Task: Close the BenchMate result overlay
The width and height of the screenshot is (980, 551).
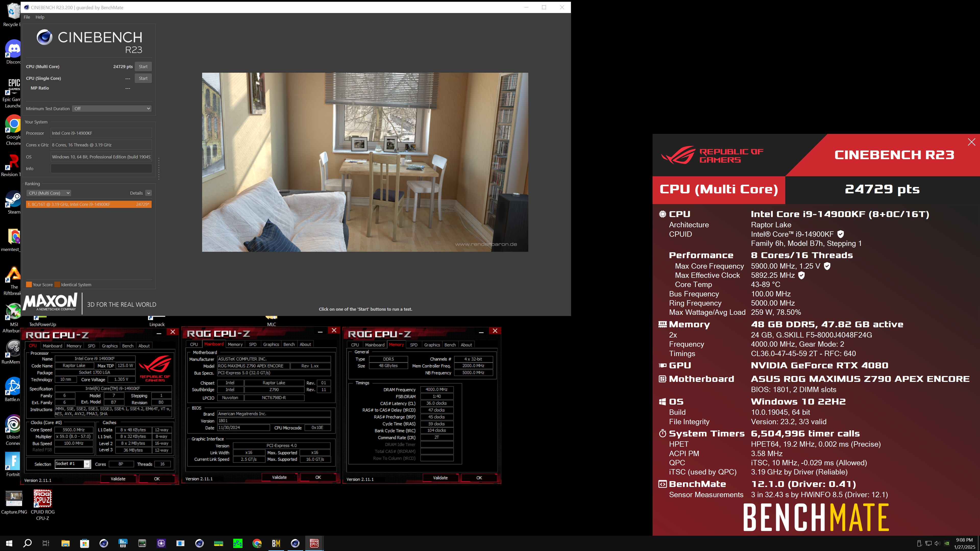Action: tap(971, 142)
